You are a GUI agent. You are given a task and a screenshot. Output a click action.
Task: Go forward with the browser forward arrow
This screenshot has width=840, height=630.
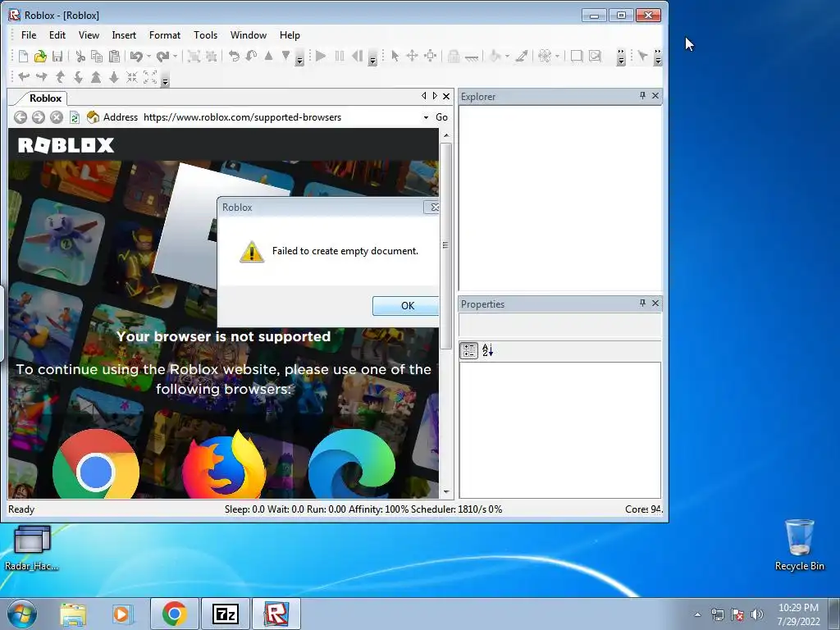(x=38, y=117)
